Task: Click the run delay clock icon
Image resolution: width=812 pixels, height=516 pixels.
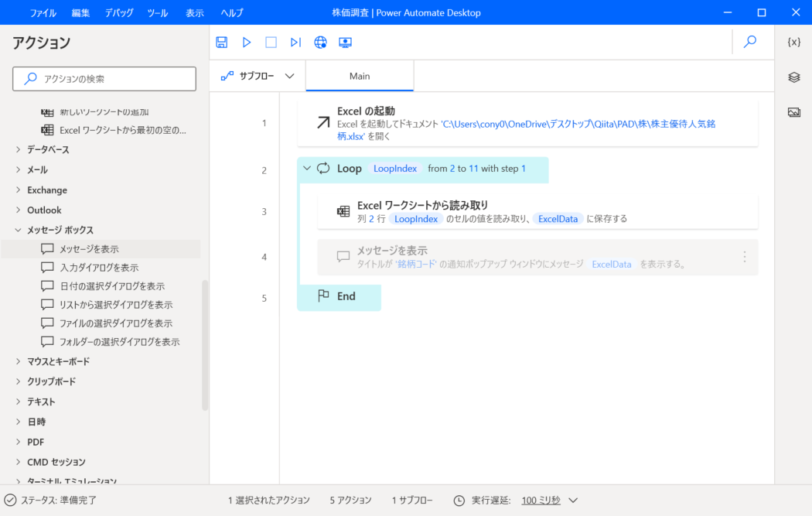Action: click(459, 501)
